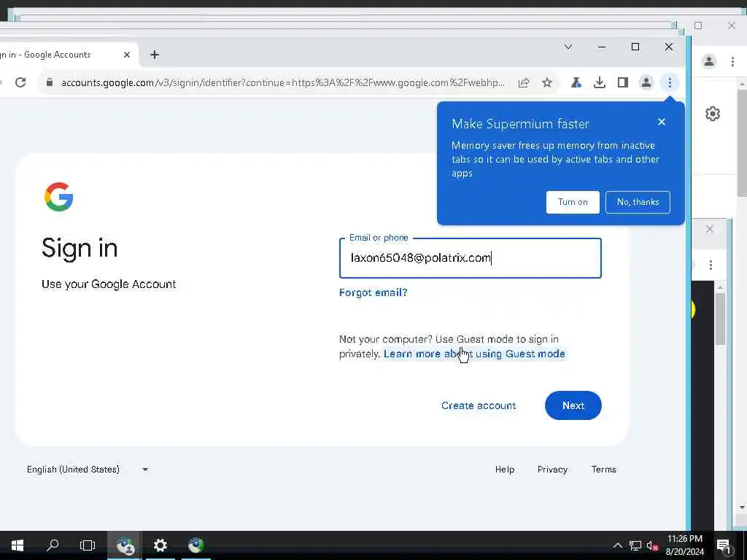Viewport: 747px width, 560px height.
Task: Follow the Forgot email? link
Action: point(373,292)
